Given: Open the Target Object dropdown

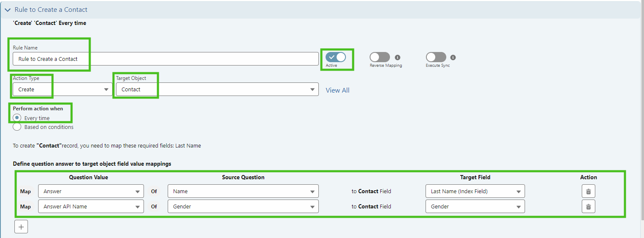Looking at the screenshot, I should tap(217, 89).
